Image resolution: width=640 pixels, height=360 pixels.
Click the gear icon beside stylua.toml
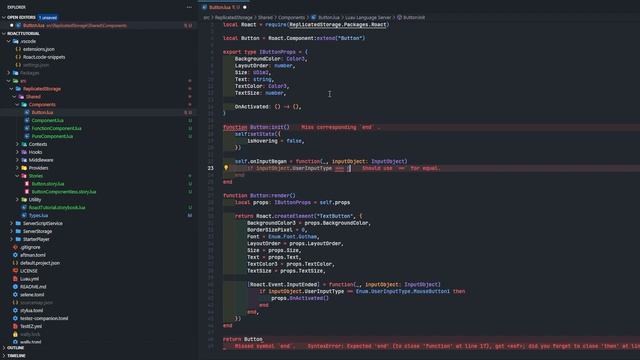(x=15, y=311)
